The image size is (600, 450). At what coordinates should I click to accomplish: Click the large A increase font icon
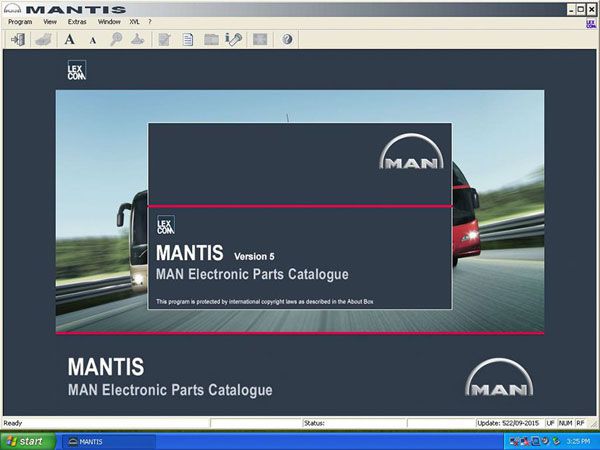click(x=70, y=39)
